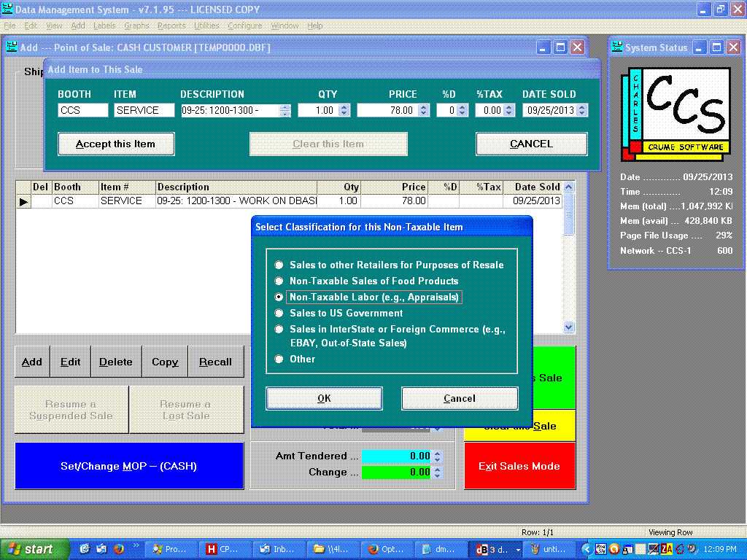Select Non-Taxable Sales of Food Products
The width and height of the screenshot is (747, 560).
pos(279,281)
